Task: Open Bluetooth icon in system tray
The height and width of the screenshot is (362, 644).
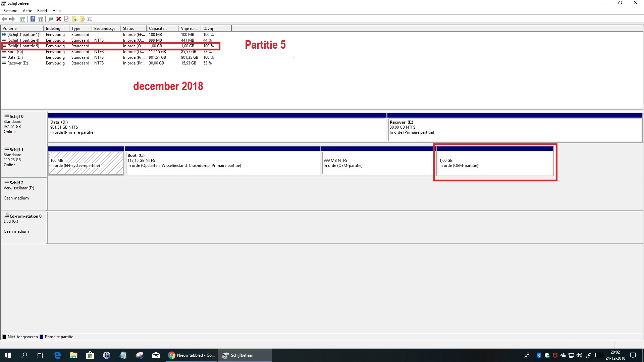Action: pos(539,355)
